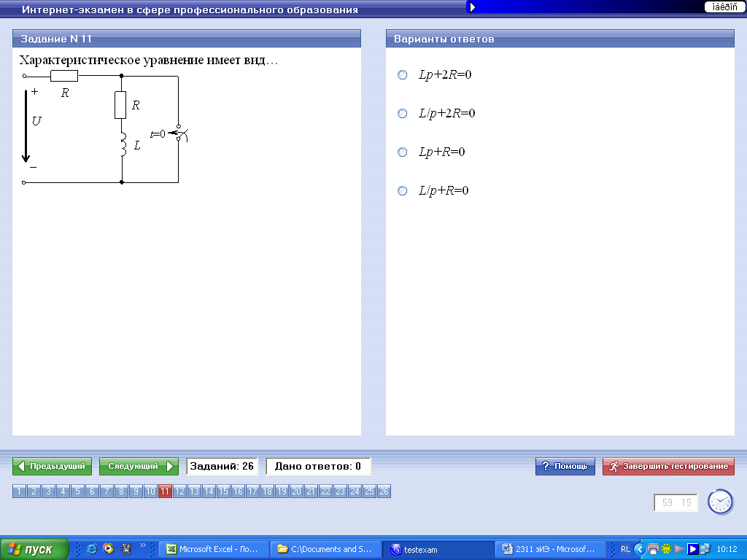Image resolution: width=747 pixels, height=560 pixels.
Task: Jump to question 21
Action: tap(311, 491)
